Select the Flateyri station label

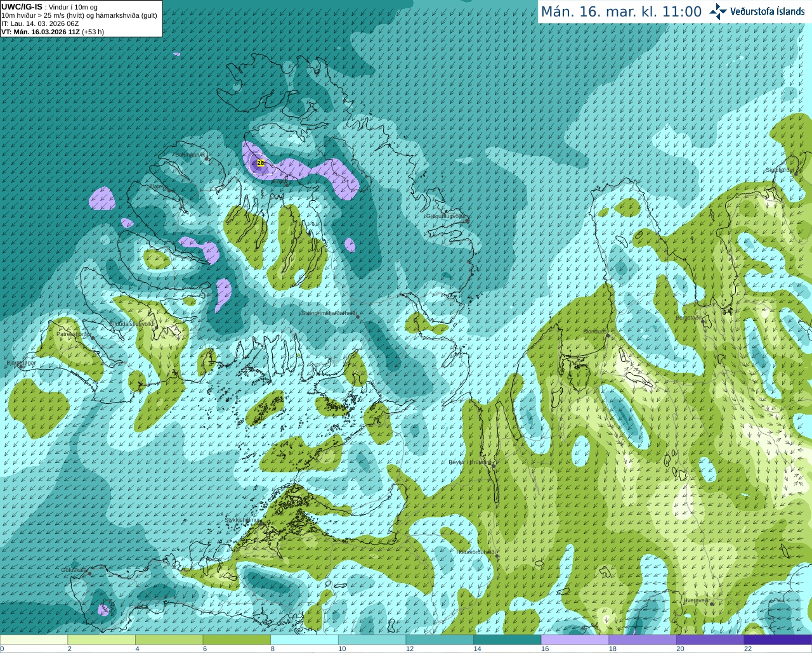point(158,187)
